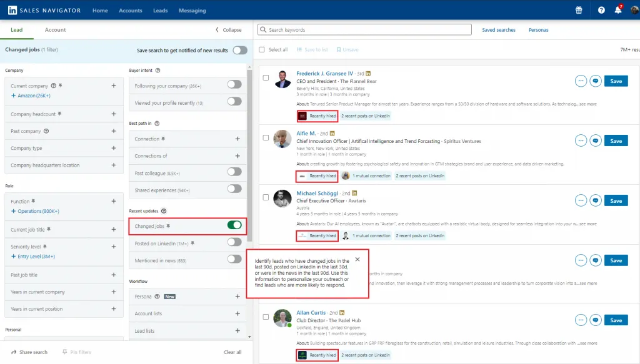Image resolution: width=640 pixels, height=364 pixels.
Task: Open Messaging in top navigation
Action: point(192,11)
